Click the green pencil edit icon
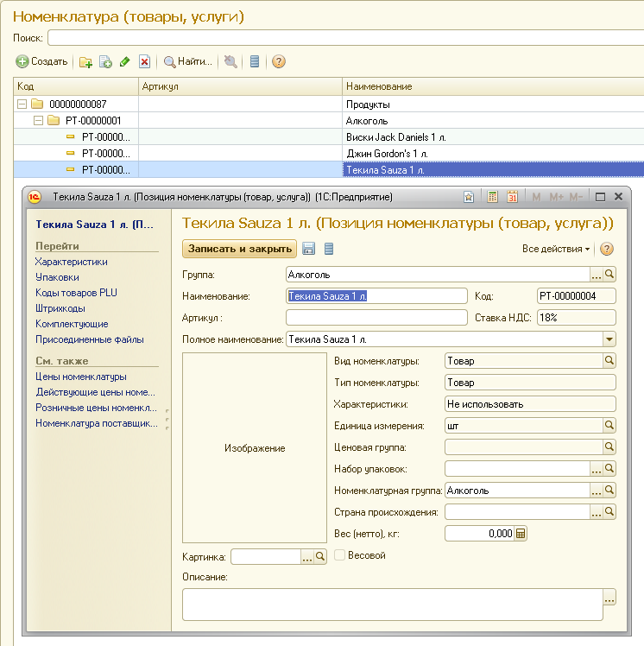The height and width of the screenshot is (646, 644). pyautogui.click(x=125, y=62)
